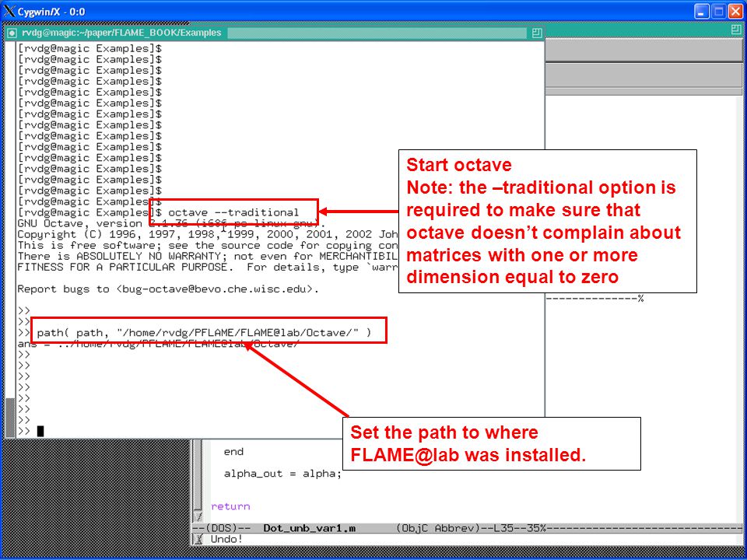Click the xterm title bar rvdg@magic:~/paper/FLAME_BOOK/Examples
747x560 pixels.
pyautogui.click(x=122, y=33)
